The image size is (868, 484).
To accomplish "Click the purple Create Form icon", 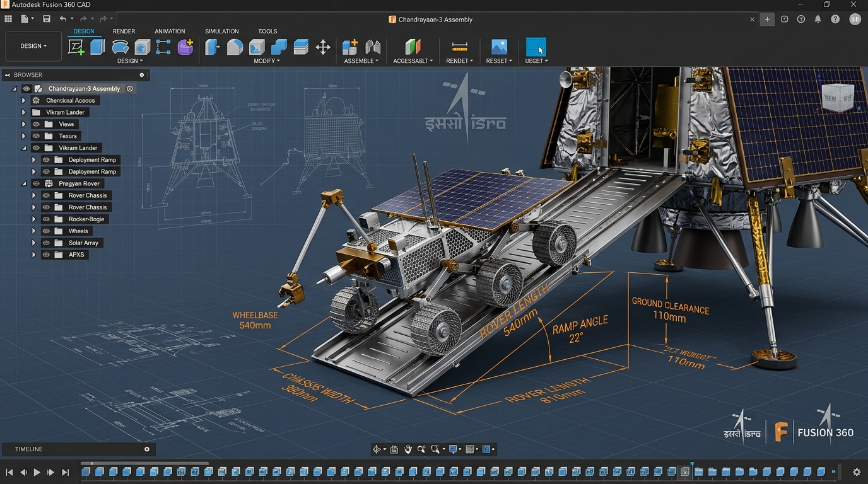I will (185, 47).
